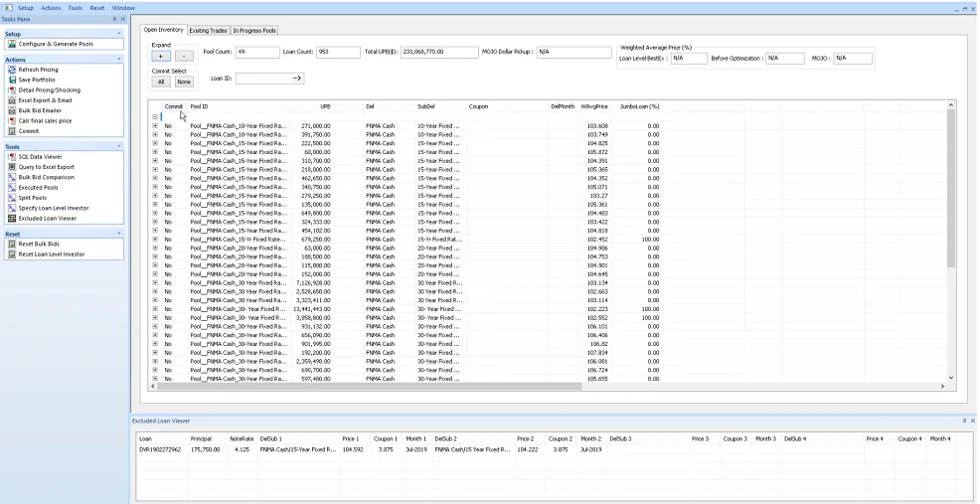Expand pool row with UPB 63,000.00

click(x=155, y=249)
